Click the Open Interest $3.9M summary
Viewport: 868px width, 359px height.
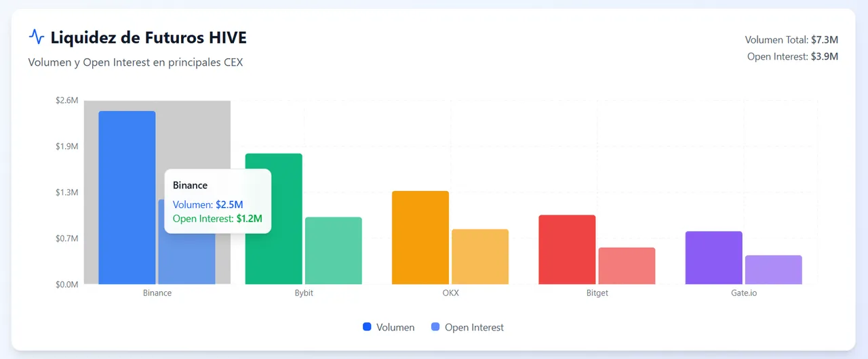793,56
